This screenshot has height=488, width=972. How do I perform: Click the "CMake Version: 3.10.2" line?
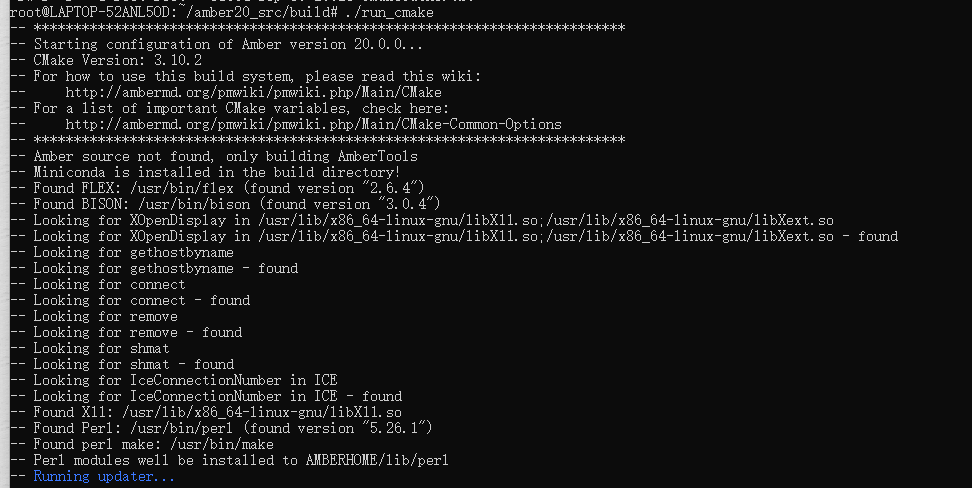[110, 60]
